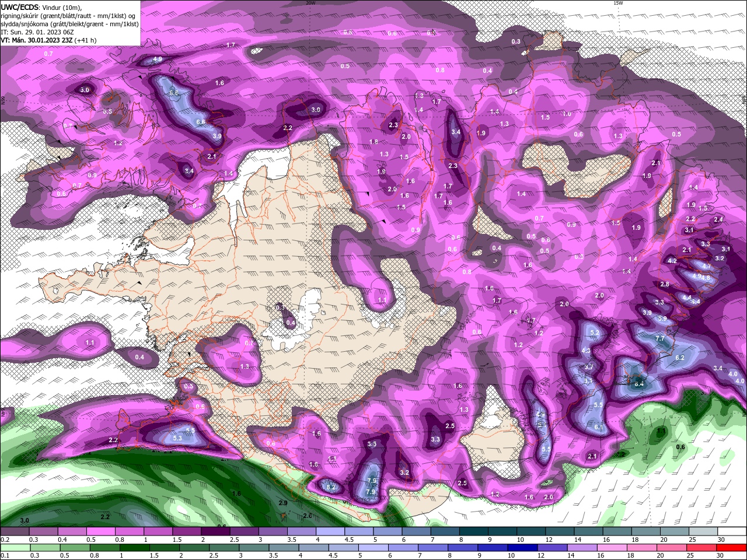Click the 8.2 value near the south coast
The width and height of the screenshot is (747, 560).
tap(331, 487)
